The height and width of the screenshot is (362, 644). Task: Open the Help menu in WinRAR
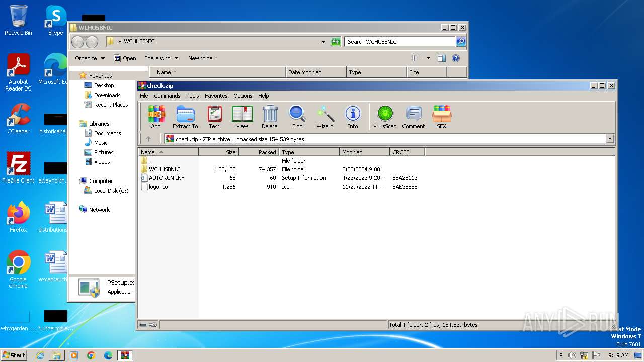[264, 96]
